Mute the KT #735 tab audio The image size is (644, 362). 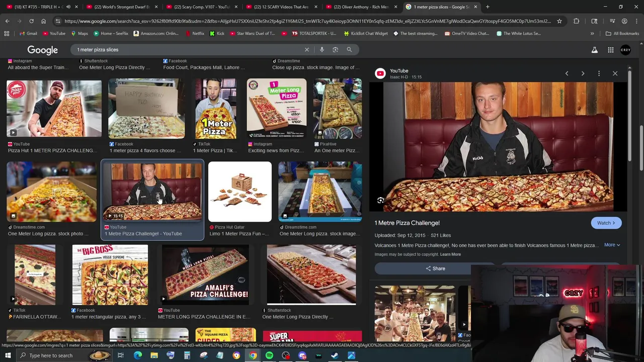click(x=68, y=7)
